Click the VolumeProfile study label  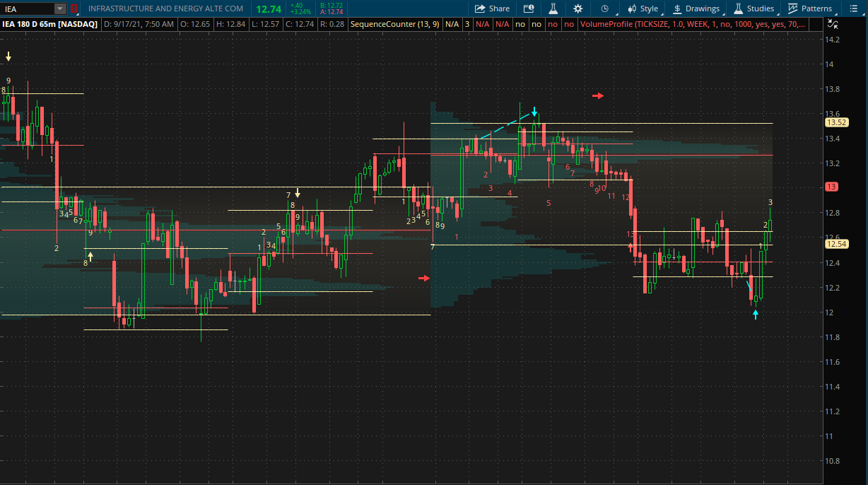[x=692, y=24]
